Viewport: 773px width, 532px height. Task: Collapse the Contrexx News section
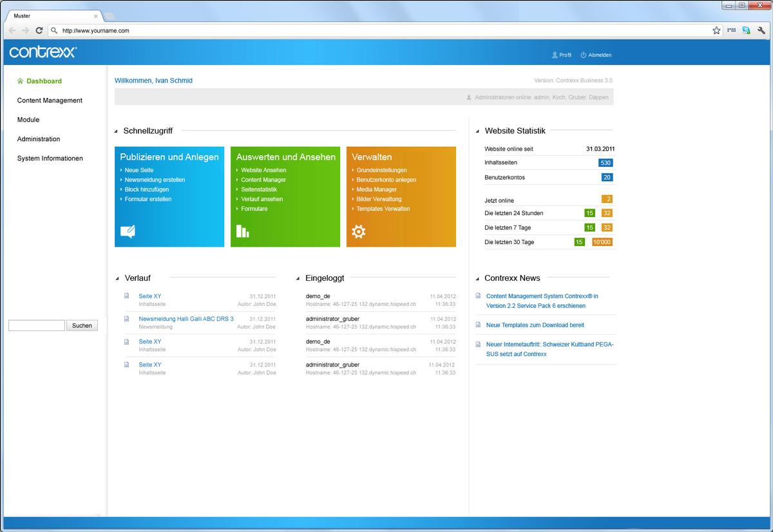pos(477,279)
